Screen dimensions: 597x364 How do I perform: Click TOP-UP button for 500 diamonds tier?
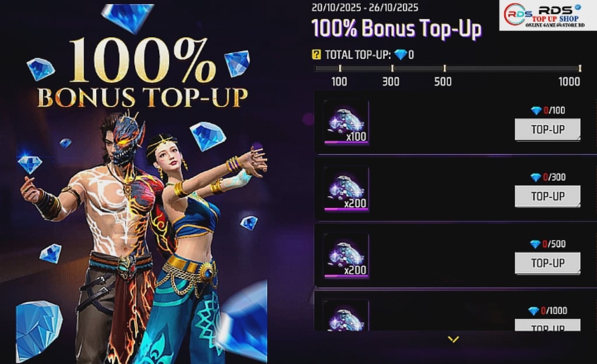tap(547, 263)
